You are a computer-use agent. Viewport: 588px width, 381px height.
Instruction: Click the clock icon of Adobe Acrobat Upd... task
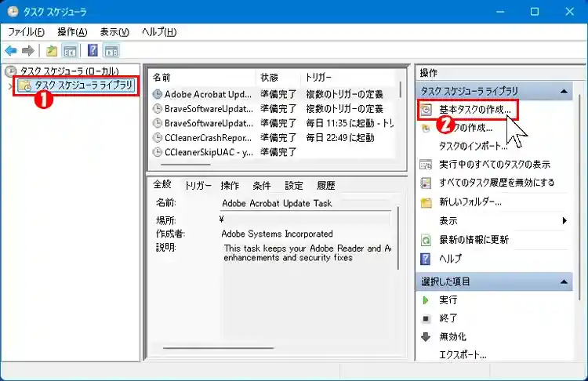[158, 94]
